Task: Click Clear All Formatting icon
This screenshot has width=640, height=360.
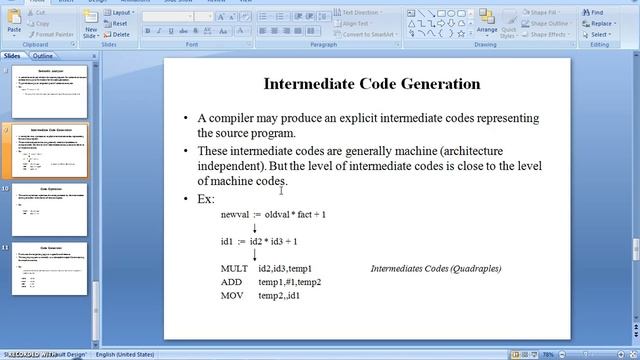Action: tap(245, 17)
